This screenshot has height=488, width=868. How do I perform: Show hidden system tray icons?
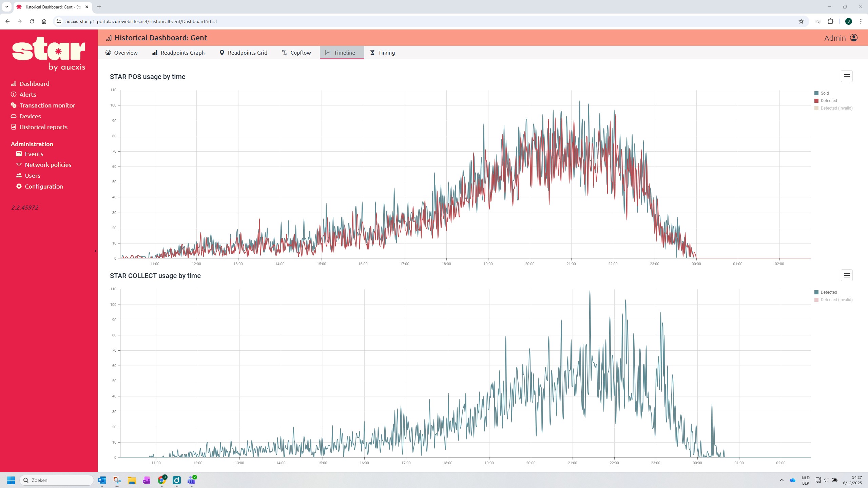(x=782, y=480)
